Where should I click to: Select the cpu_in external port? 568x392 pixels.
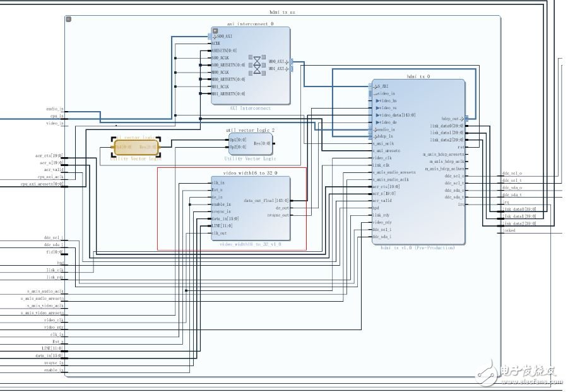tap(57, 116)
